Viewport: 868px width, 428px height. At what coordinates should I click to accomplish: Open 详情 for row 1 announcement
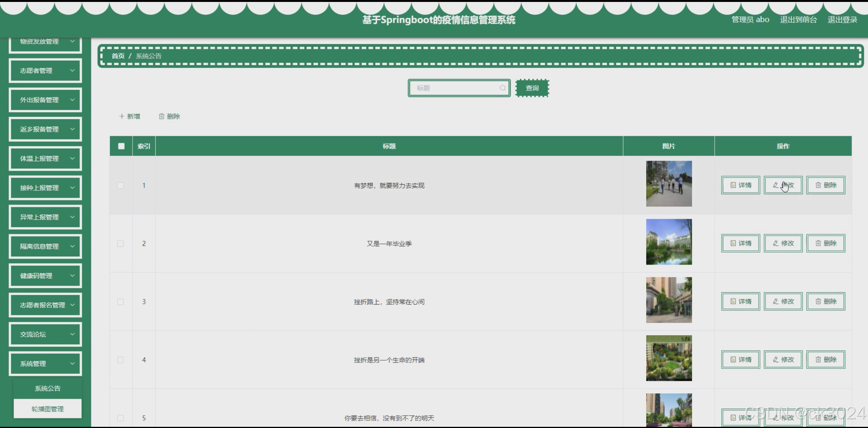[x=740, y=185]
